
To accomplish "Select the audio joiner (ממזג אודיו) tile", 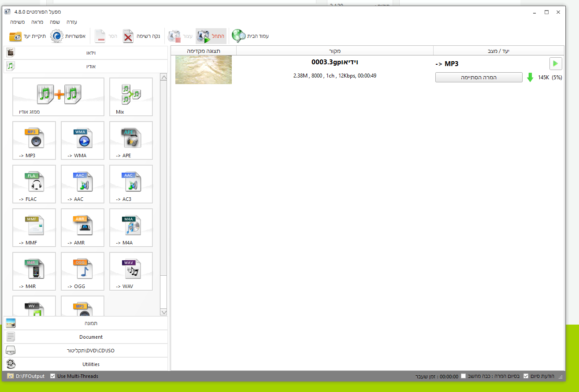I will click(x=59, y=97).
